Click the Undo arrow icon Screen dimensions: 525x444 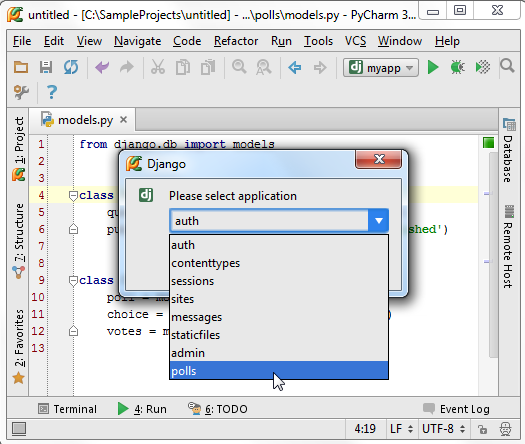coord(102,67)
